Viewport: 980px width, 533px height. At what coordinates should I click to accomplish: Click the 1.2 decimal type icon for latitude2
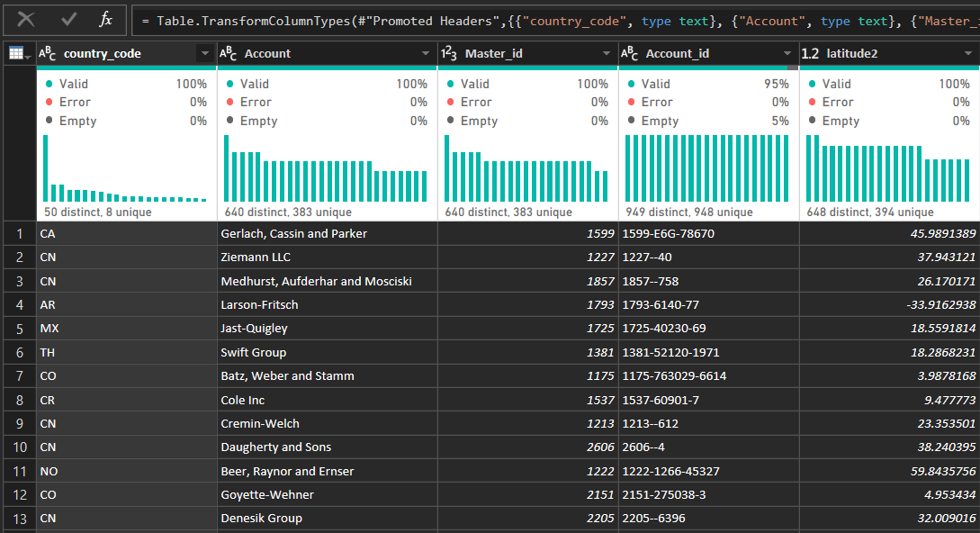(810, 54)
